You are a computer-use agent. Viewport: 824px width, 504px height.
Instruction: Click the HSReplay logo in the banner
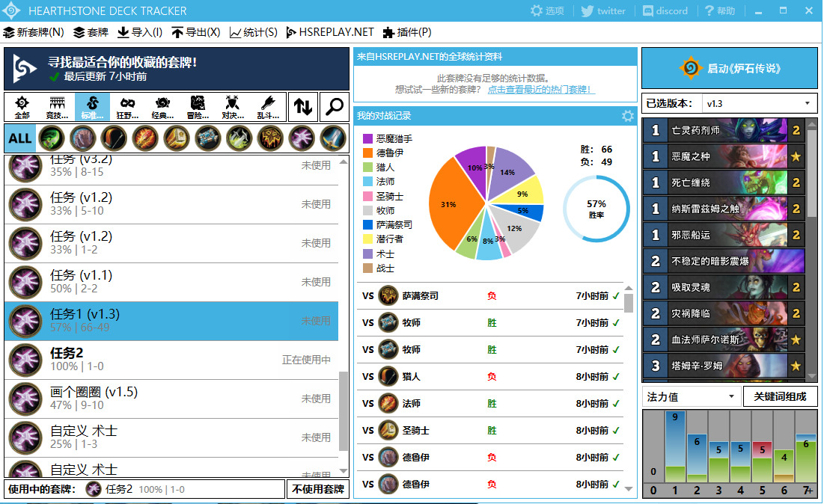click(x=24, y=69)
